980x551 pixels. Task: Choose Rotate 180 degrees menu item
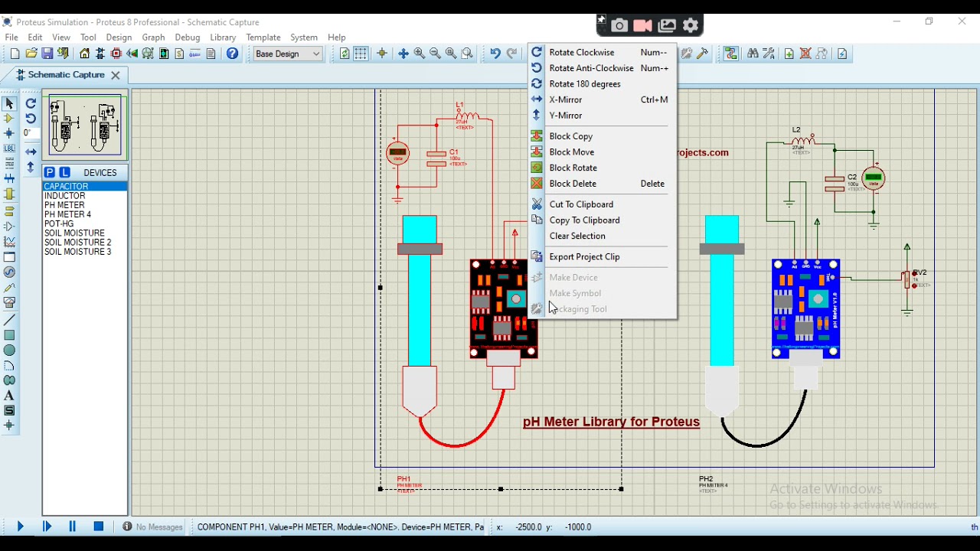(603, 84)
